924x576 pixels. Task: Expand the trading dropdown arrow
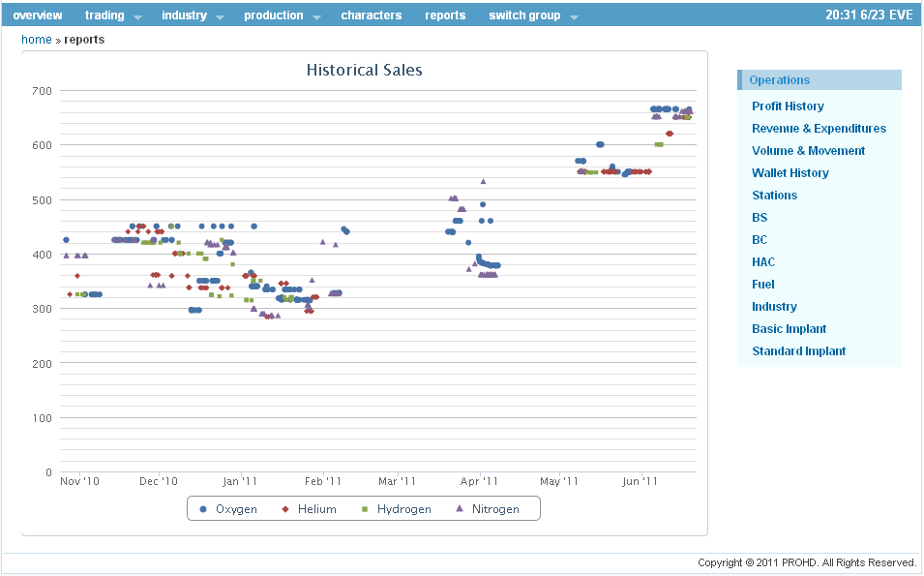coord(137,17)
